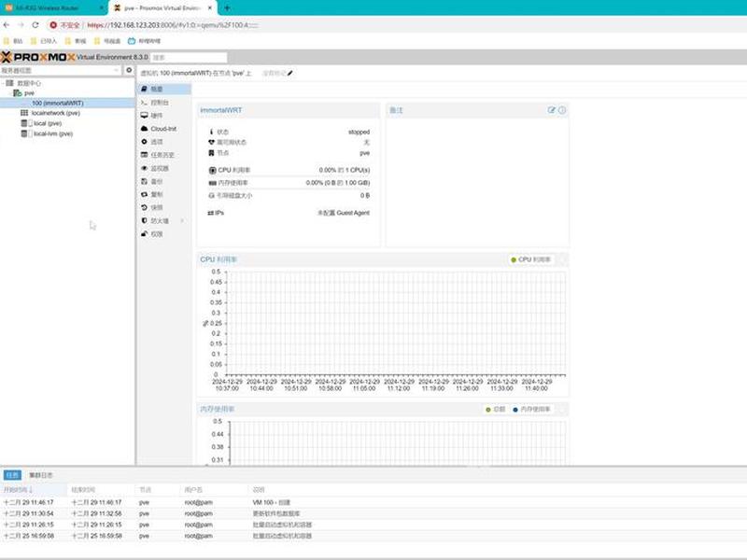Screen dimensions: 747x560
Task: Expand the Firewall submenu arrow
Action: click(182, 221)
